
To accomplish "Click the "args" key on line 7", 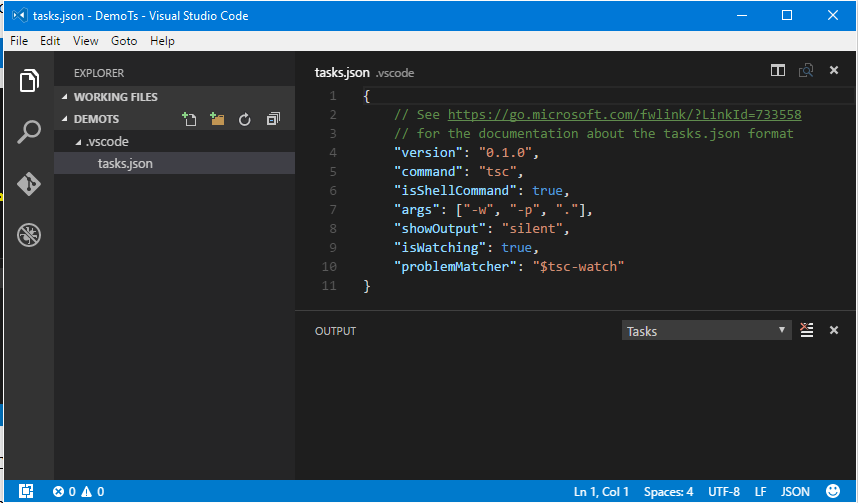I will pos(418,210).
